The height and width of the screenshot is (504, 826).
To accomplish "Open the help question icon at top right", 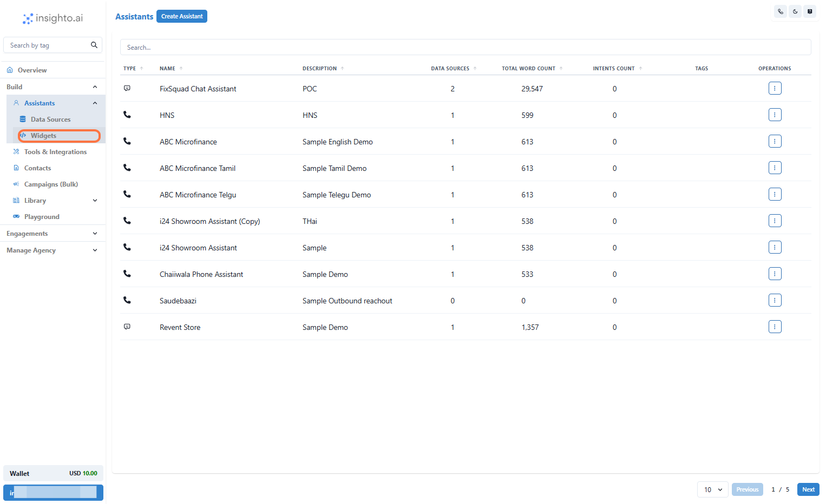I will tap(810, 11).
